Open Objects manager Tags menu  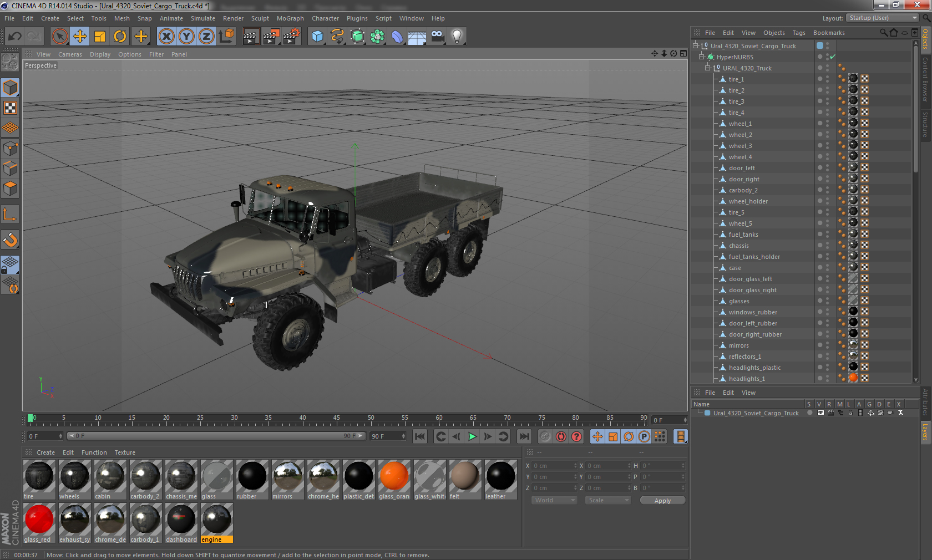[799, 33]
